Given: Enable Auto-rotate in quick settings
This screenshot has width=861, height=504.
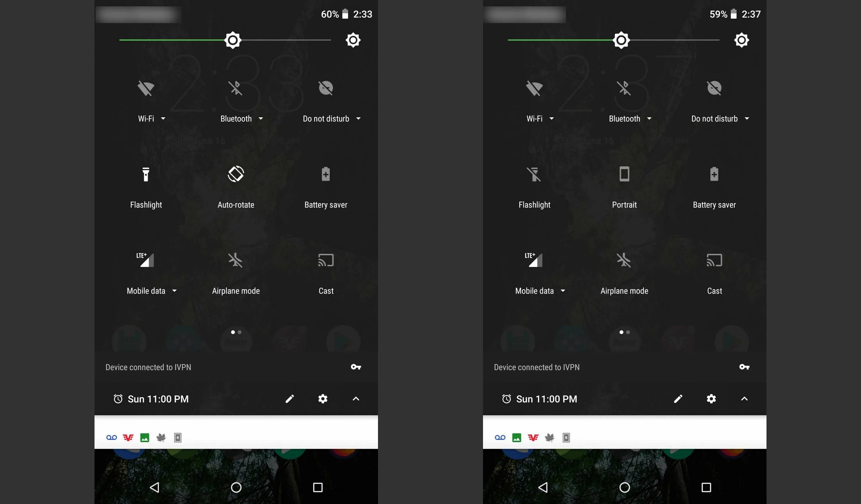Looking at the screenshot, I should 235,174.
